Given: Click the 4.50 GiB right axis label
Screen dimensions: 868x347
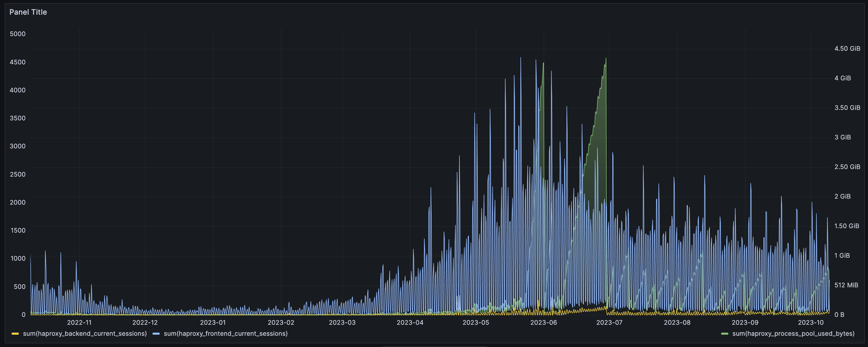Looking at the screenshot, I should click(847, 48).
